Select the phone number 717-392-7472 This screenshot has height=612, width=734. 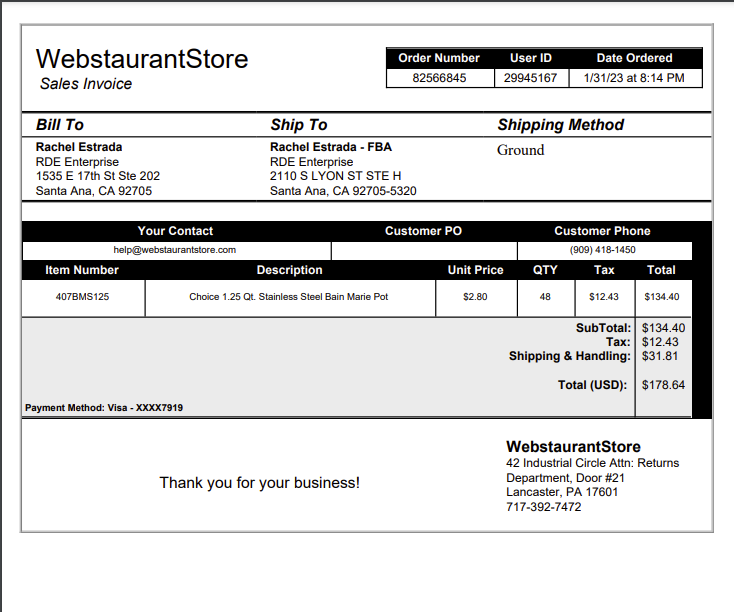coord(543,507)
